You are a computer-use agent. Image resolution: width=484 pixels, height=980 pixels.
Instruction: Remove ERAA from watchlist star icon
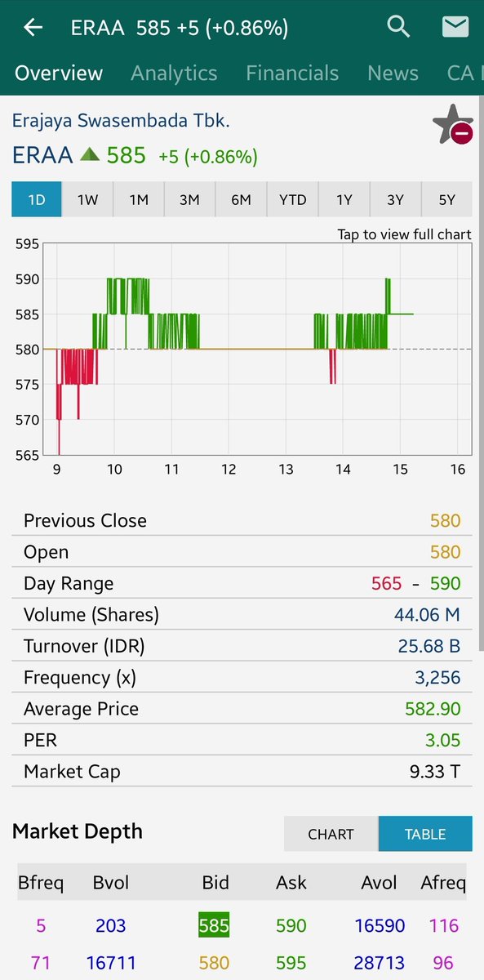coord(453,125)
